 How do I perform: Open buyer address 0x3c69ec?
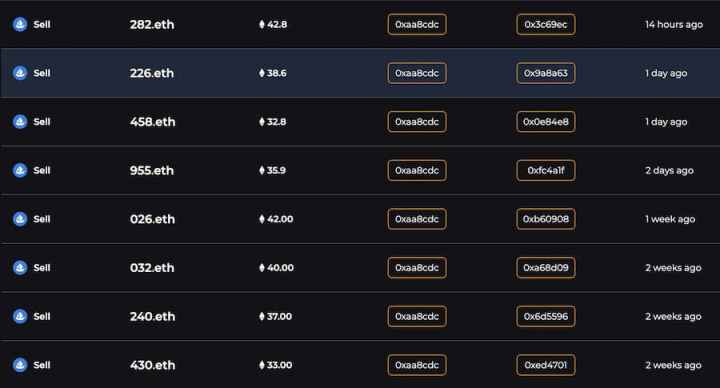[x=546, y=24]
